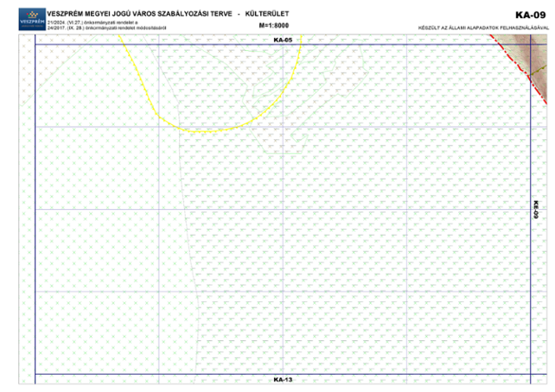The width and height of the screenshot is (555, 392).
Task: Click the dark blue bottom frame line
Action: click(173, 374)
